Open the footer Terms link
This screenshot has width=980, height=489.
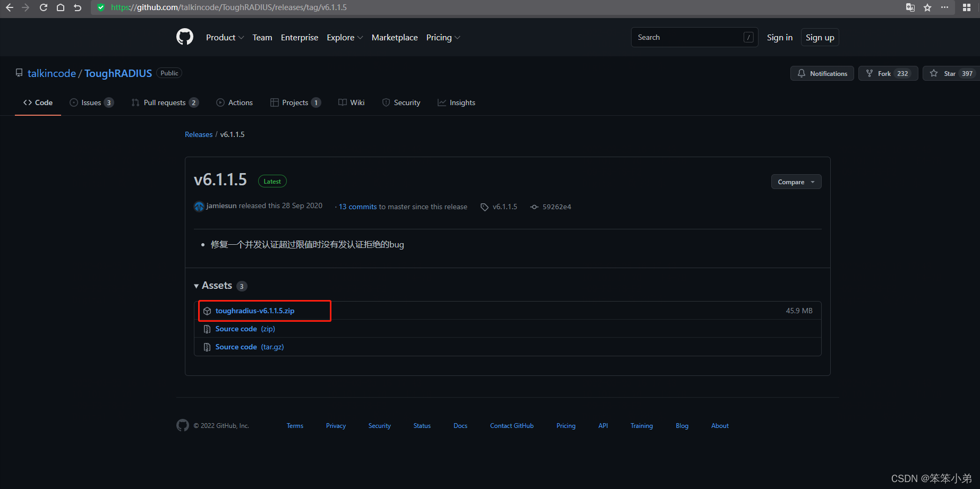pos(295,426)
